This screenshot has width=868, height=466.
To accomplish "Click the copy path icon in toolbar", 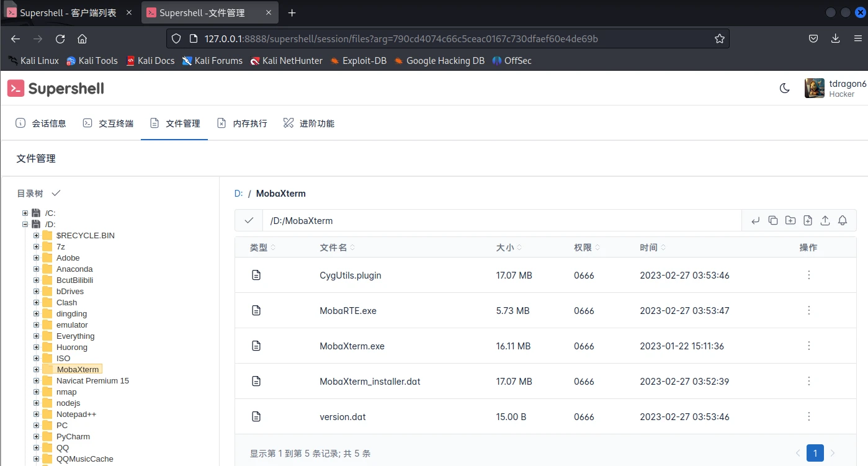I will pos(773,220).
